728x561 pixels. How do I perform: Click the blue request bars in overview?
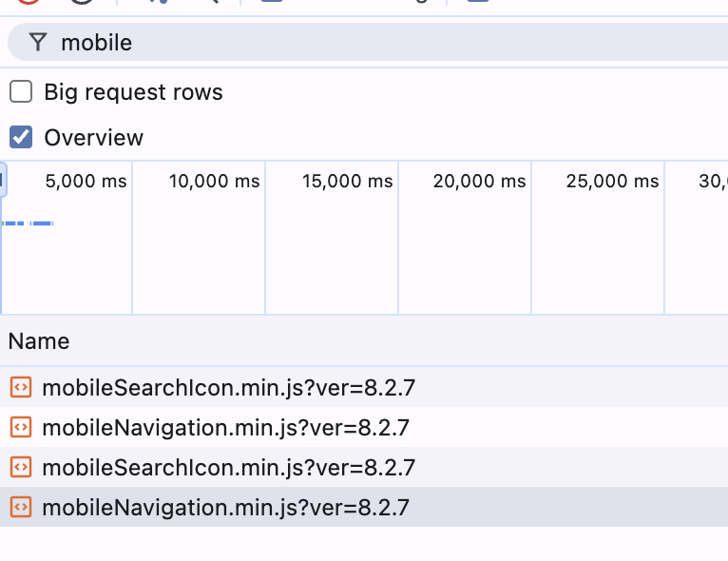point(29,223)
